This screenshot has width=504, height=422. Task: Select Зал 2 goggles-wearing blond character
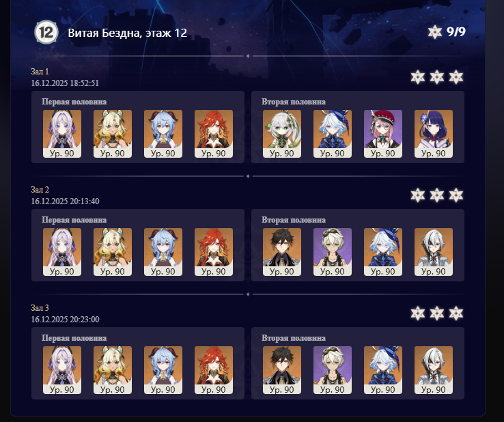click(x=333, y=252)
